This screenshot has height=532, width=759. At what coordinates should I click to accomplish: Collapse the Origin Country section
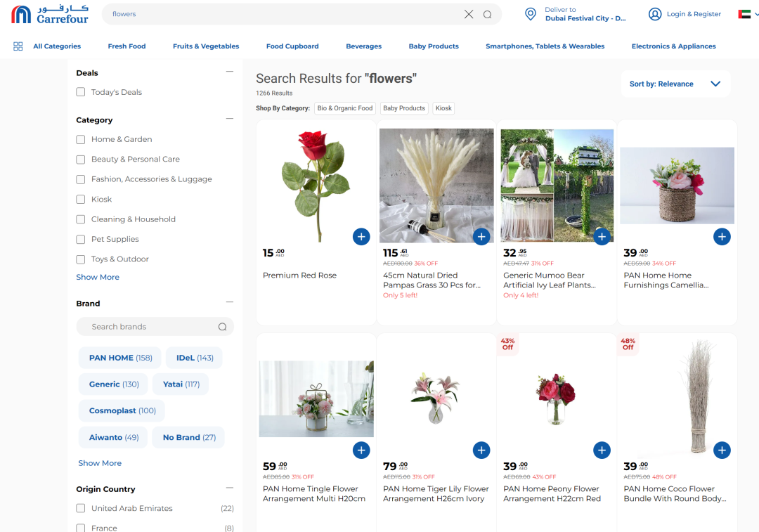(x=229, y=488)
